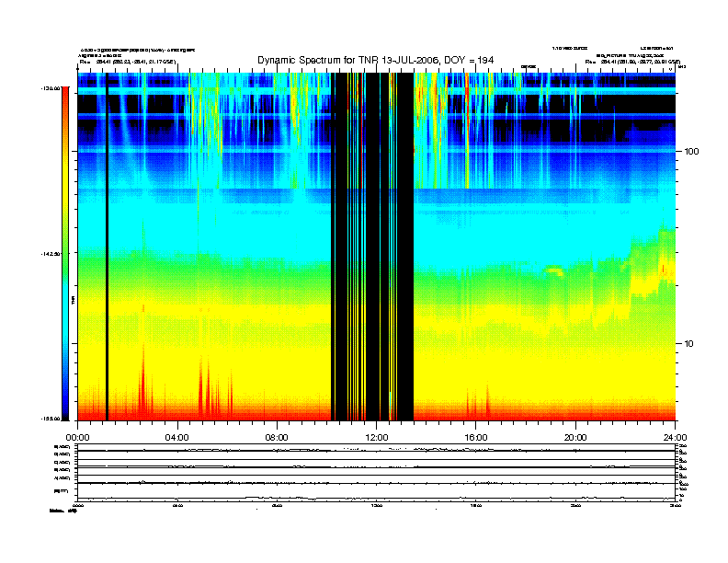Image resolution: width=728 pixels, height=563 pixels.
Task: Click the '12:00' time axis label
Action: pyautogui.click(x=377, y=438)
